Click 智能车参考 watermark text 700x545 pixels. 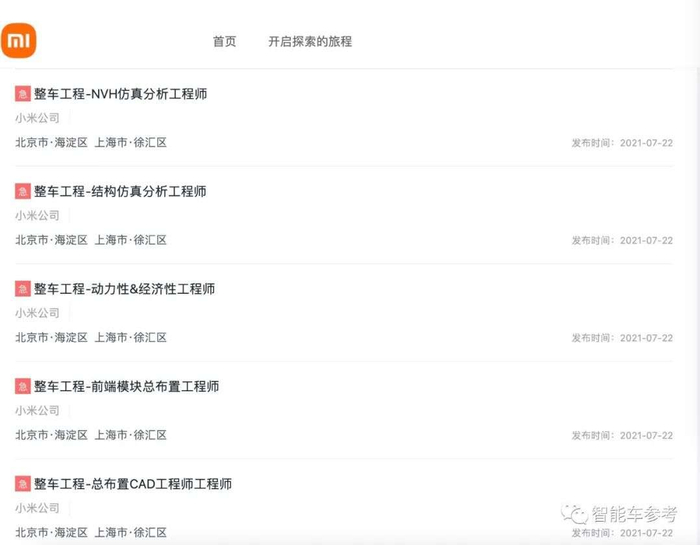[634, 515]
